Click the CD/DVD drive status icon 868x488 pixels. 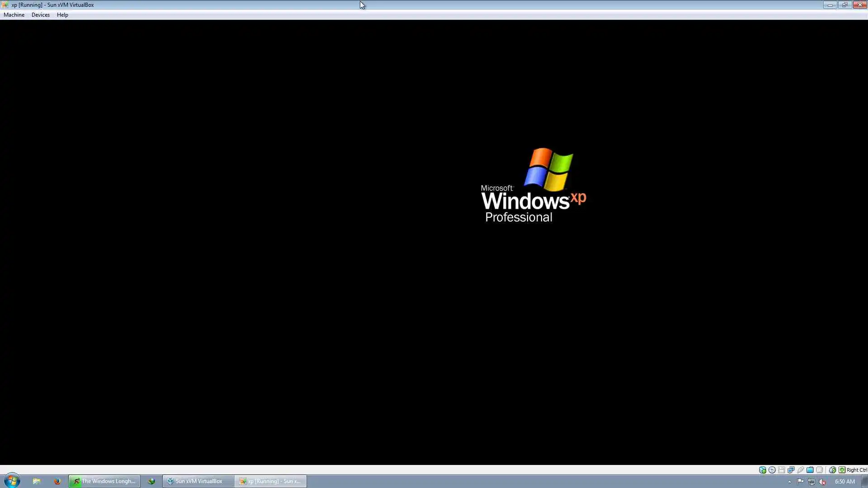[x=772, y=470]
